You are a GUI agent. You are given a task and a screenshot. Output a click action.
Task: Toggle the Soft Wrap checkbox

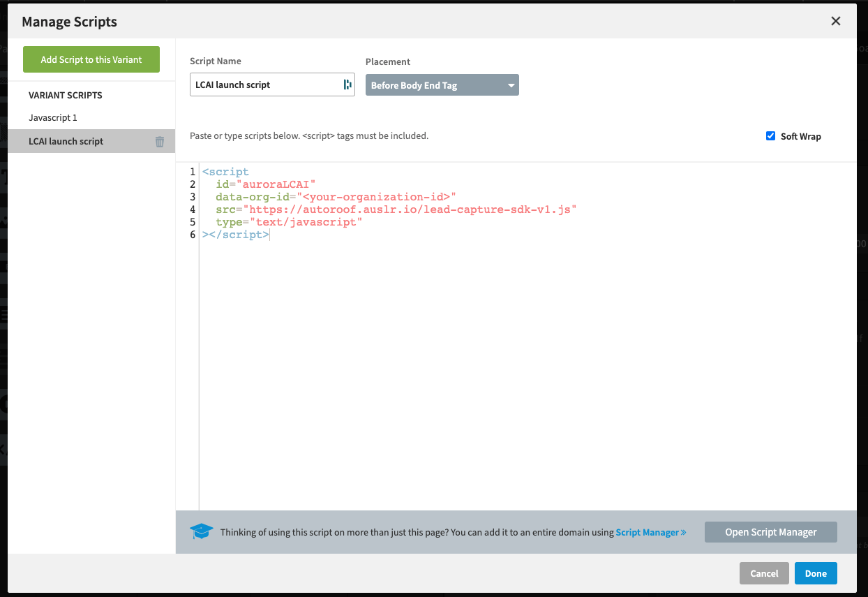pos(771,136)
